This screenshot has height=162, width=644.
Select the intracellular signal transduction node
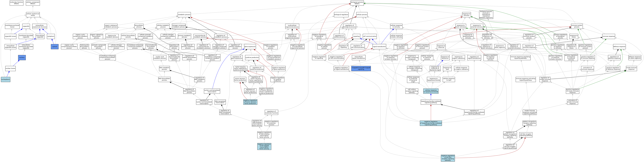pos(359,58)
